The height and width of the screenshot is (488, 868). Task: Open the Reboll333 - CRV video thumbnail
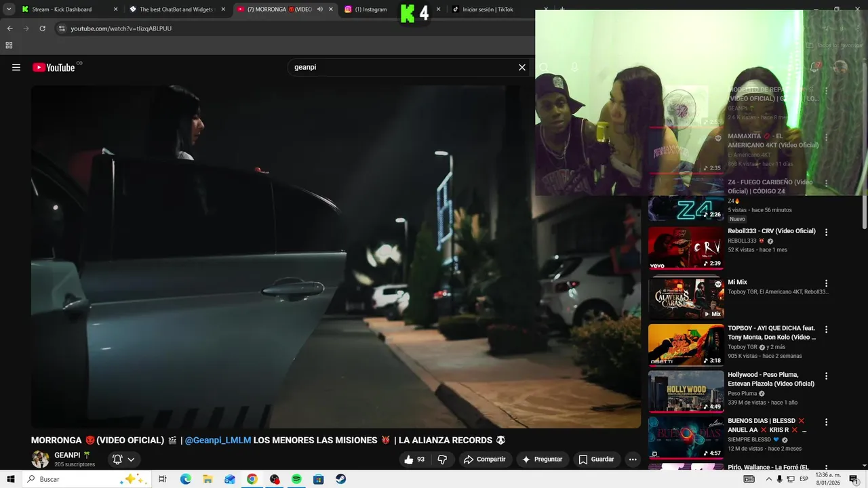[686, 248]
